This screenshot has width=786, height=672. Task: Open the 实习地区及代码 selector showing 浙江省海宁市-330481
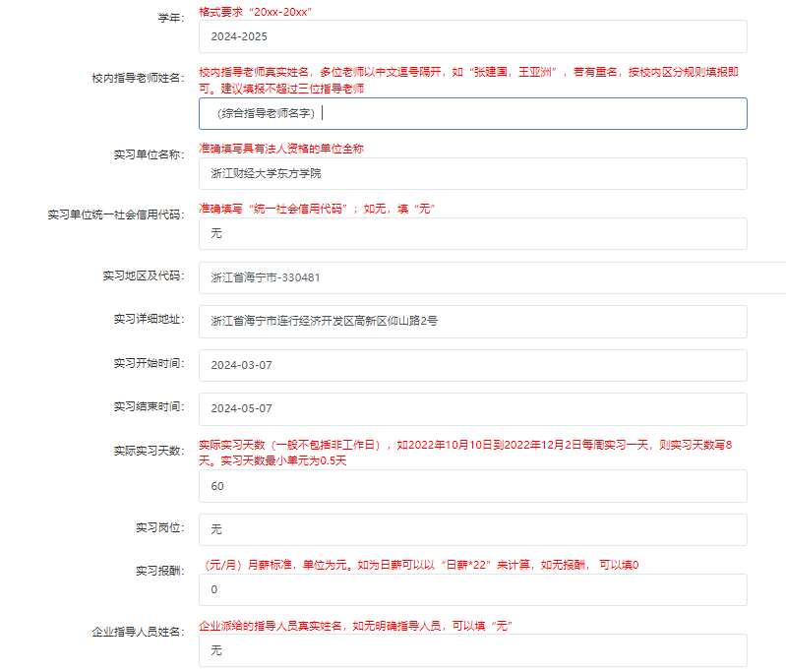tap(472, 277)
